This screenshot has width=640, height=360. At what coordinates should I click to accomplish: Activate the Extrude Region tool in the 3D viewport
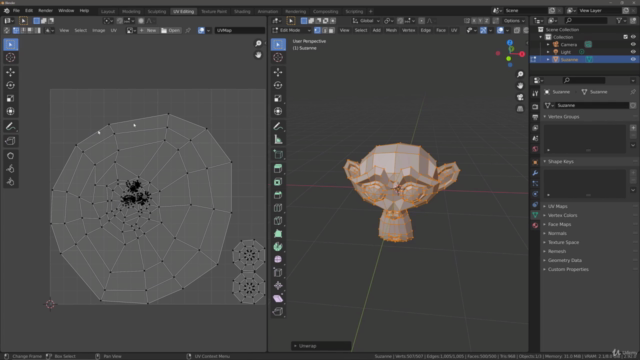tap(278, 169)
